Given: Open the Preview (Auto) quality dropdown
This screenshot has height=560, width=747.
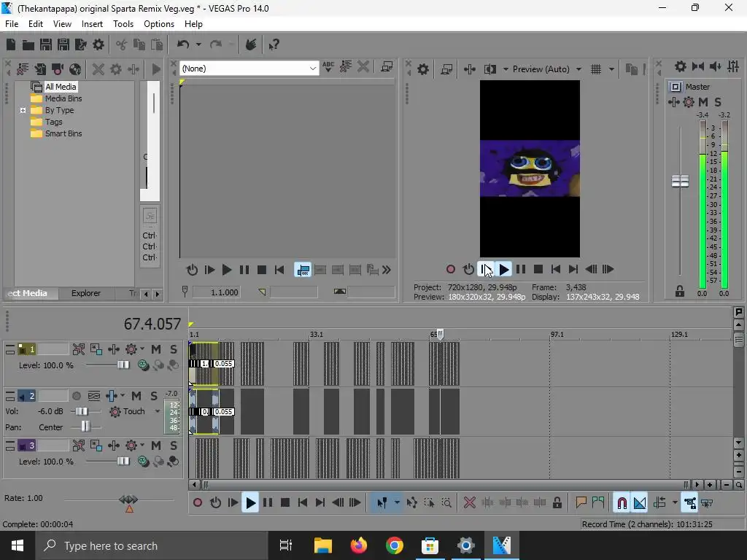Looking at the screenshot, I should click(546, 69).
